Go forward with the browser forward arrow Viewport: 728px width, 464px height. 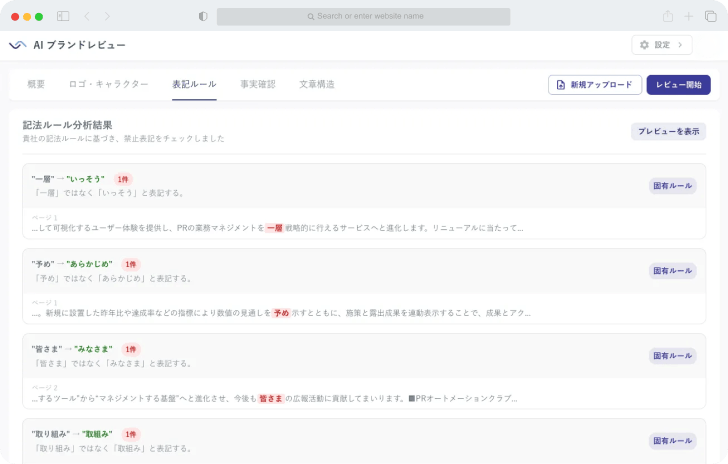click(107, 16)
